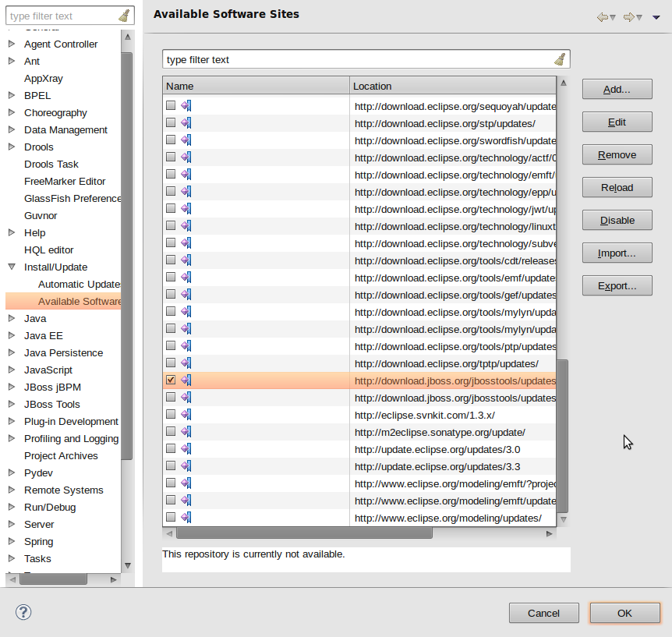Expand the Ant preferences node

coord(12,61)
